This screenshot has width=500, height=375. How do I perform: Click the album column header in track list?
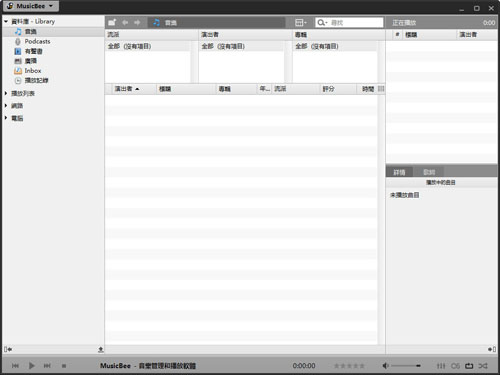236,89
